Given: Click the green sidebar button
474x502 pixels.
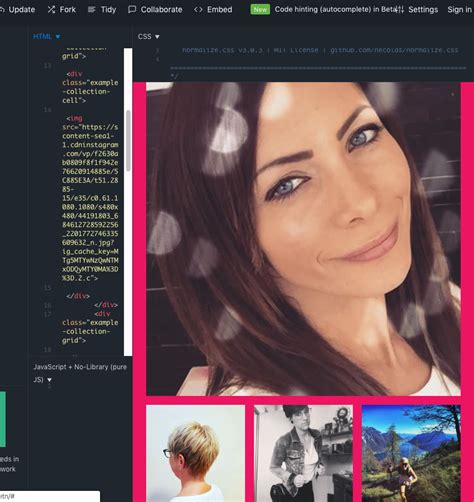Looking at the screenshot, I should pyautogui.click(x=3, y=419).
